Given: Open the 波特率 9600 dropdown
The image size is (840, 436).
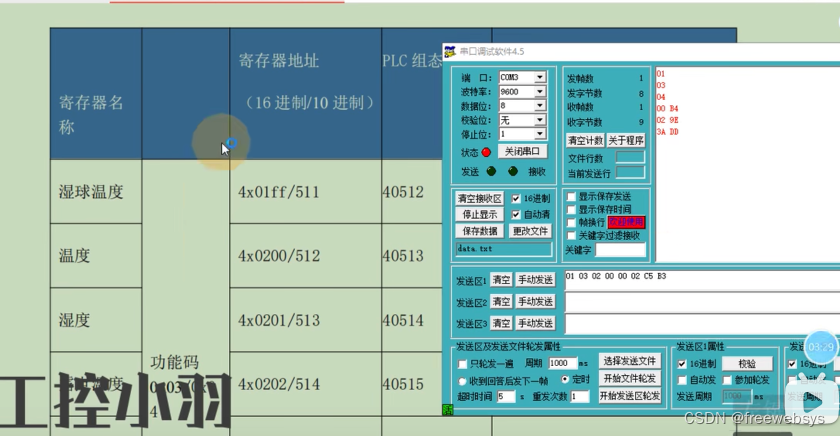Looking at the screenshot, I should pos(540,92).
